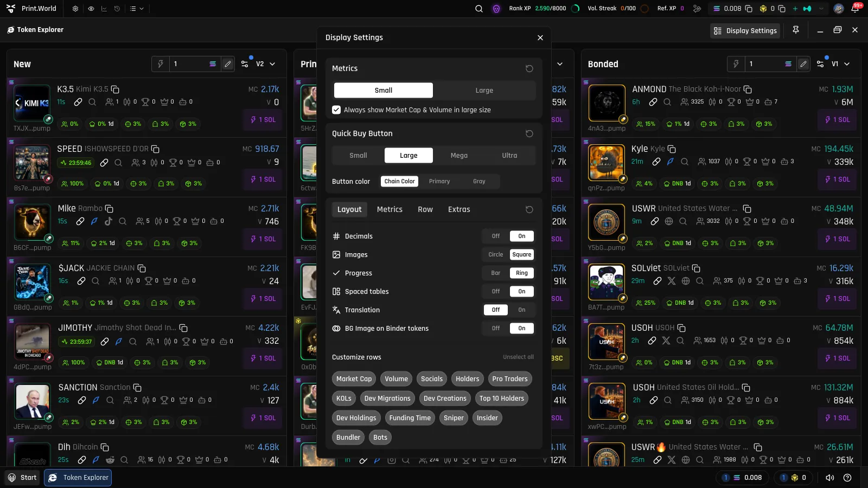Screen dimensions: 868x488
Task: Turn Translation on
Action: (522, 310)
